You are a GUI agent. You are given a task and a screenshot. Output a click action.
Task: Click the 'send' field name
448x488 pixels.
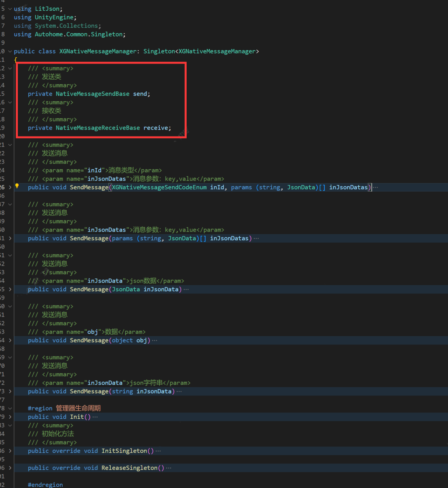140,94
